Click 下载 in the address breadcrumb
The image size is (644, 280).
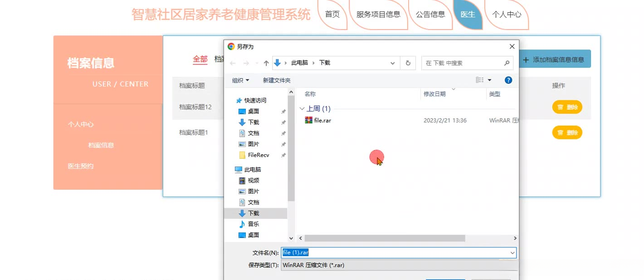[325, 63]
